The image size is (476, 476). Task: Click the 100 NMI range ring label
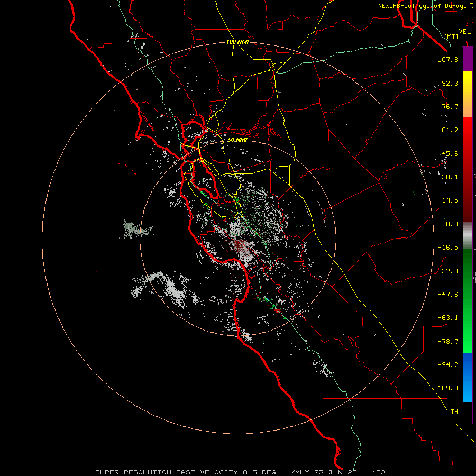(237, 42)
